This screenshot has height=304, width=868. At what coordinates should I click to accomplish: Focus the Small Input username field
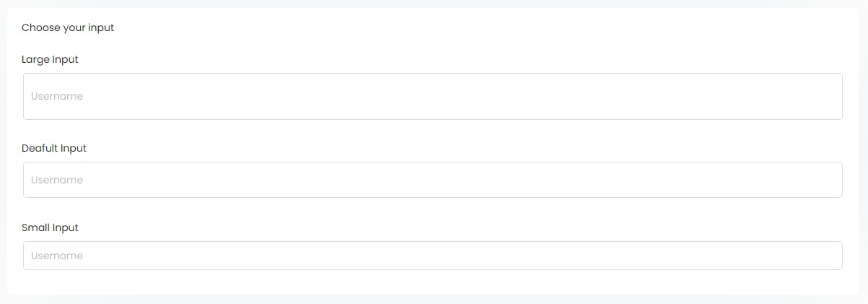coord(433,256)
